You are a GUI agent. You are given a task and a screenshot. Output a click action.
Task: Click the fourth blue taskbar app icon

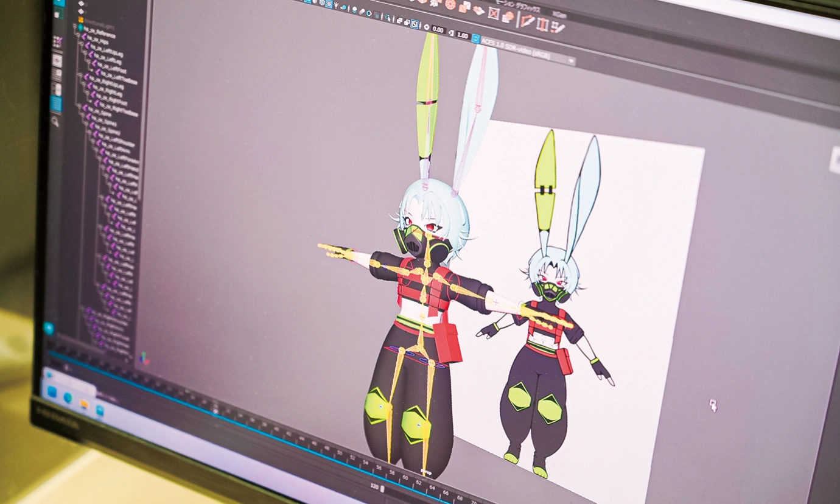(x=99, y=409)
